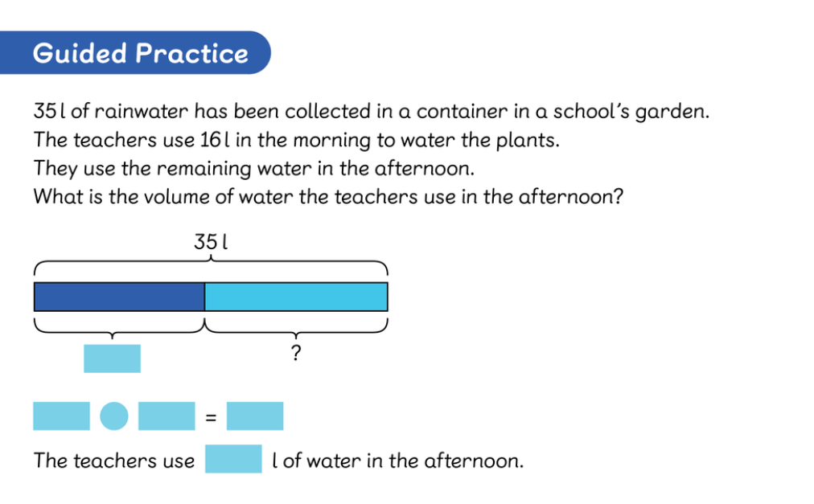
Task: Click the line 'The teachers use 16 l in the morning'
Action: click(x=297, y=140)
